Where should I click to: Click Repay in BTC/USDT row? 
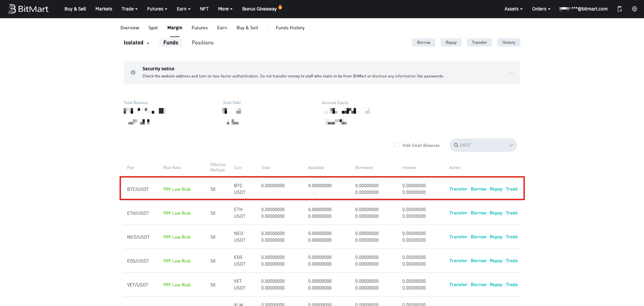[496, 189]
